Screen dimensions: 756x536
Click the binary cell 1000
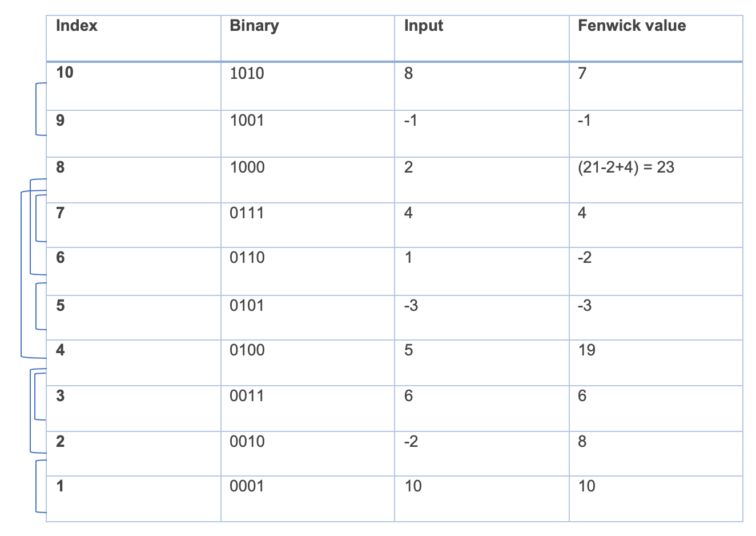(x=247, y=167)
